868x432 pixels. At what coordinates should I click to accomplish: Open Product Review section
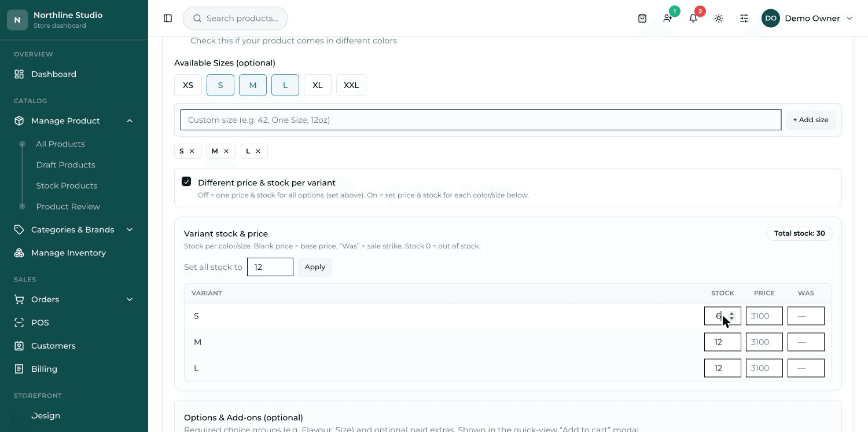(68, 206)
